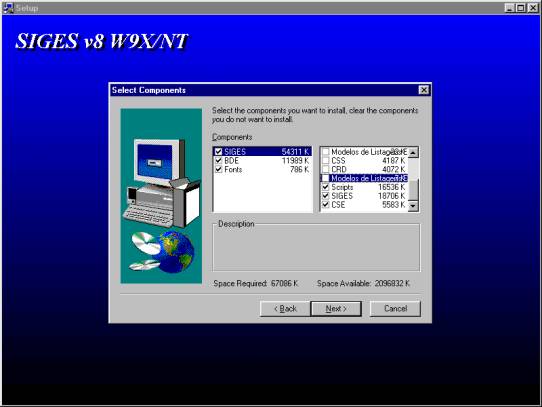Uncheck the BDE component checkbox
This screenshot has width=542, height=407.
click(x=218, y=160)
